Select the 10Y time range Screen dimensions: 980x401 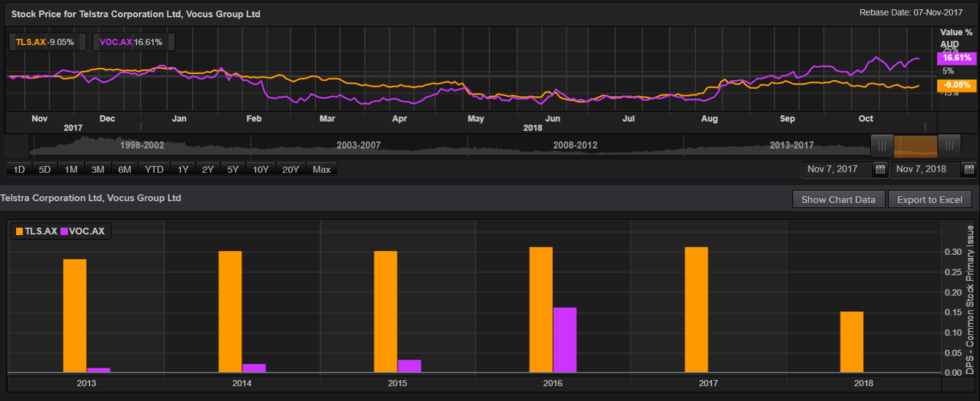pyautogui.click(x=261, y=169)
